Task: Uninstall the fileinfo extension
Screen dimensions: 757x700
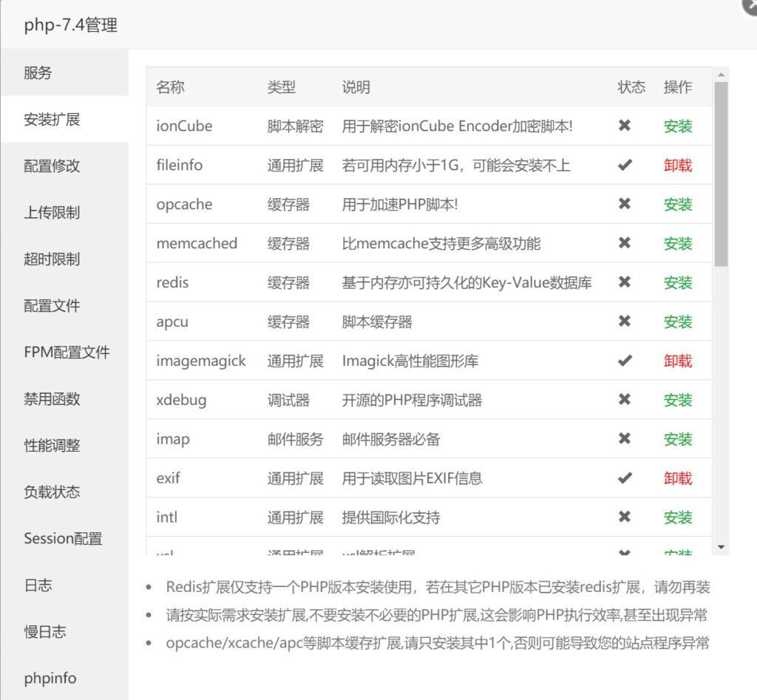Action: [x=677, y=166]
